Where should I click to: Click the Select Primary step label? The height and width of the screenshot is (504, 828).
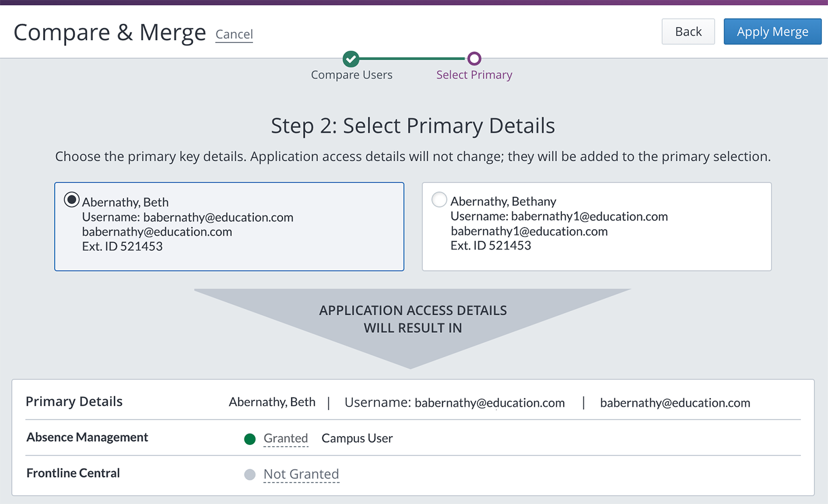(474, 75)
